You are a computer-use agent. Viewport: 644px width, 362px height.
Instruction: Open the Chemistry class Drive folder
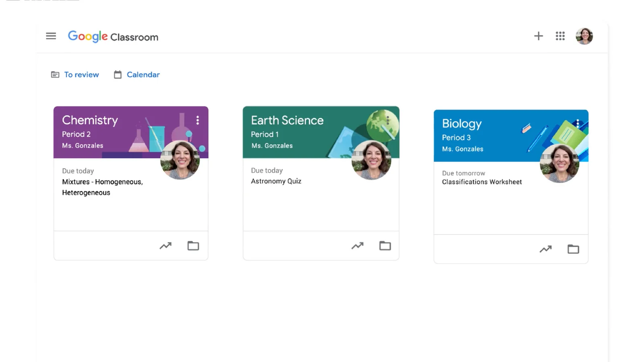click(193, 246)
